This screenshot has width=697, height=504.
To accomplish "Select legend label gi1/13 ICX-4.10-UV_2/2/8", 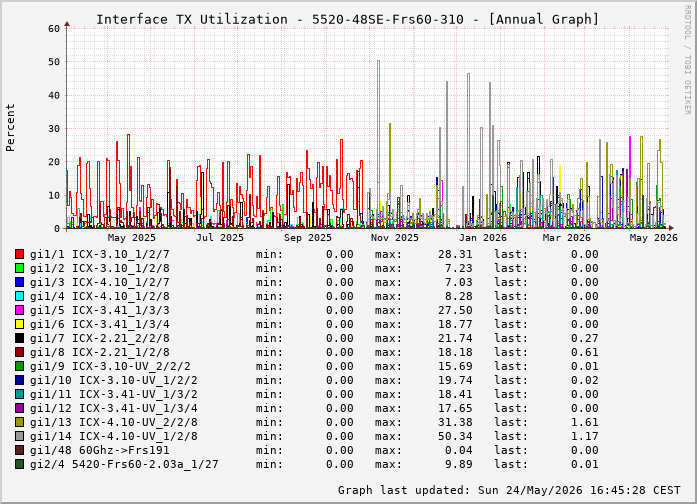I will click(x=114, y=422).
